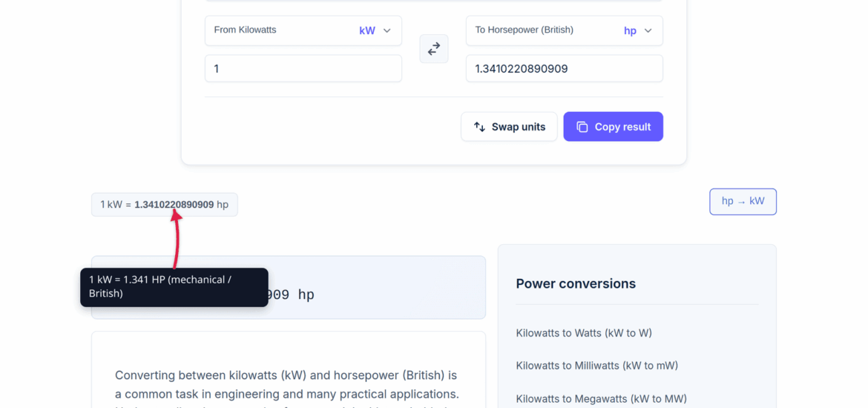Open the To Horsepower (British) unit selector

coord(564,30)
